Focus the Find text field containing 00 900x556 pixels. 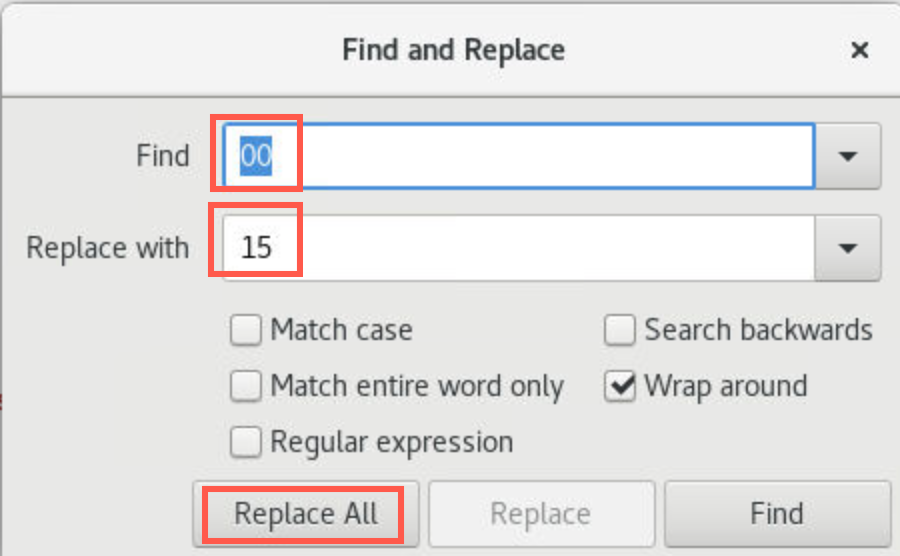coord(518,155)
